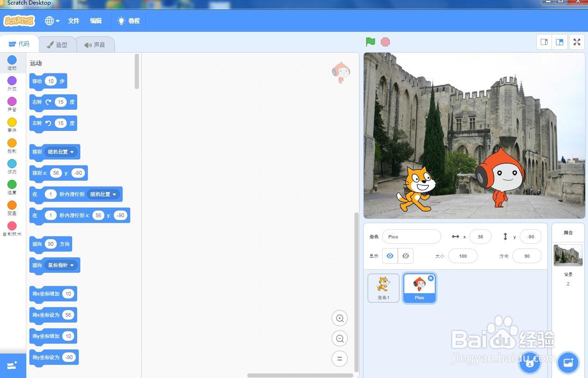Select the stage backdrop thumbnail

click(x=568, y=255)
